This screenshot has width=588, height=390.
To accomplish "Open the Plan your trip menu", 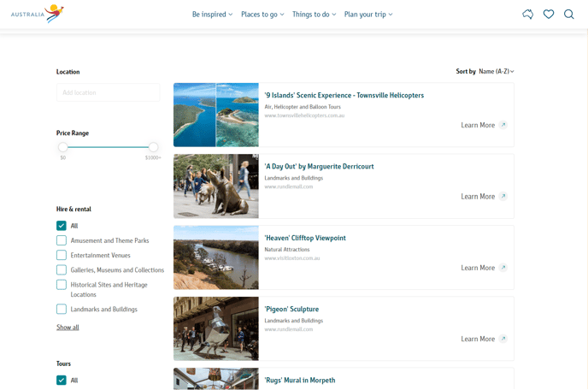I will click(x=368, y=15).
